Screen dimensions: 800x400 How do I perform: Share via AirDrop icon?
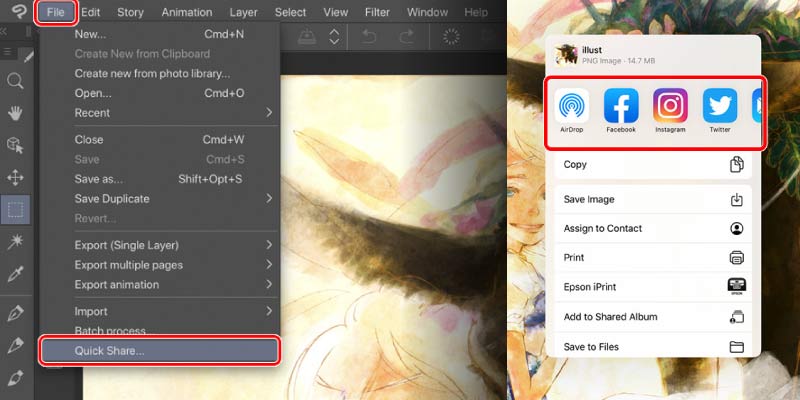pyautogui.click(x=572, y=109)
